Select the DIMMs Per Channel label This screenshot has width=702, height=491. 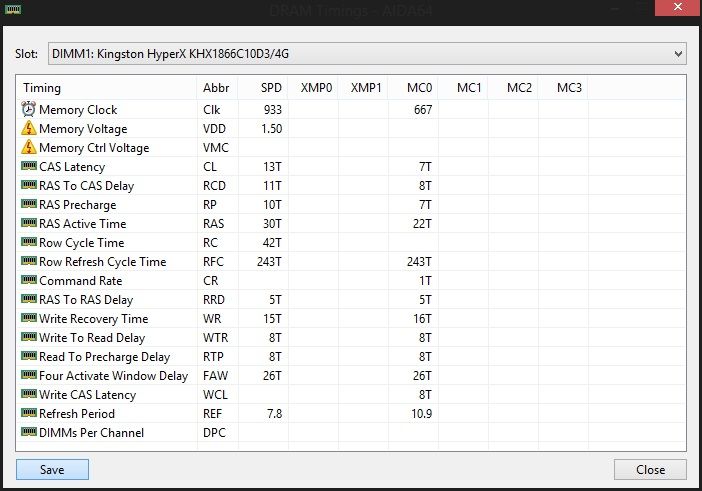pyautogui.click(x=91, y=433)
